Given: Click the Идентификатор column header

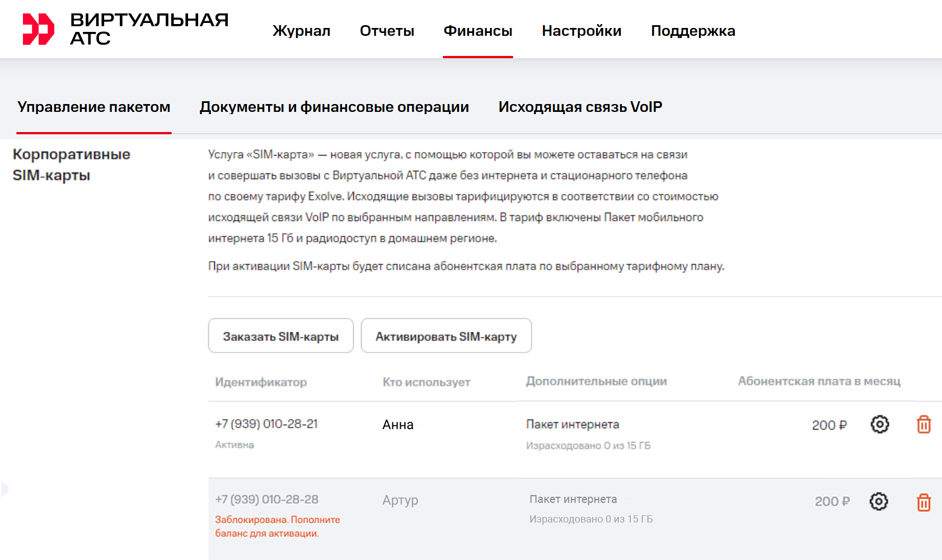Looking at the screenshot, I should 261,382.
